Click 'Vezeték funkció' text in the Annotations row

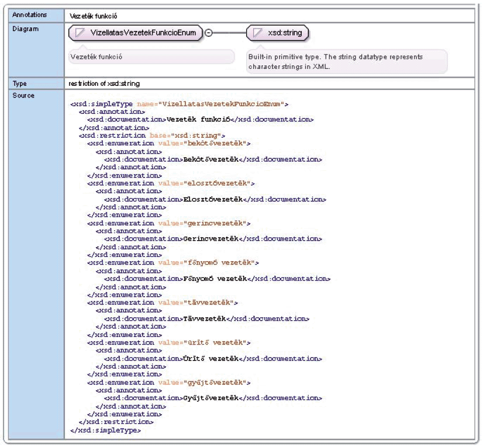point(94,16)
